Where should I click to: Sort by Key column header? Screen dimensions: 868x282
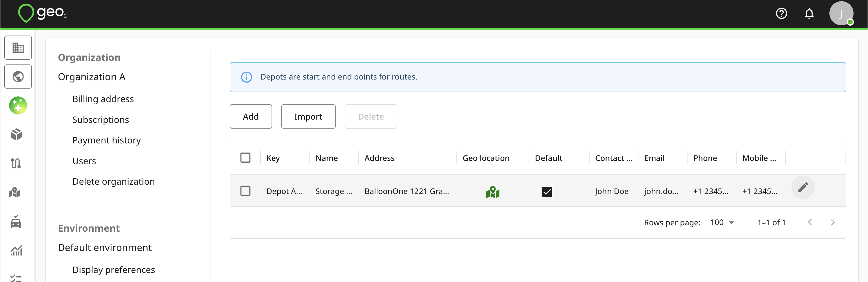tap(273, 158)
